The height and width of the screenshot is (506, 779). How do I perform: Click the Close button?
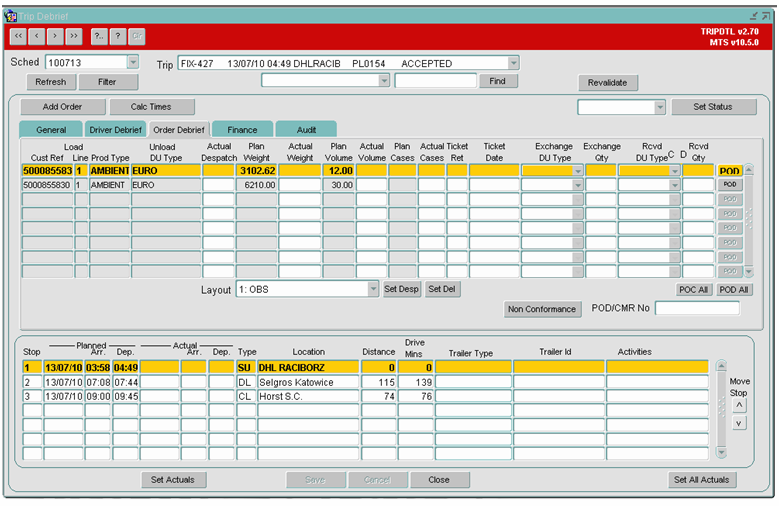[439, 480]
